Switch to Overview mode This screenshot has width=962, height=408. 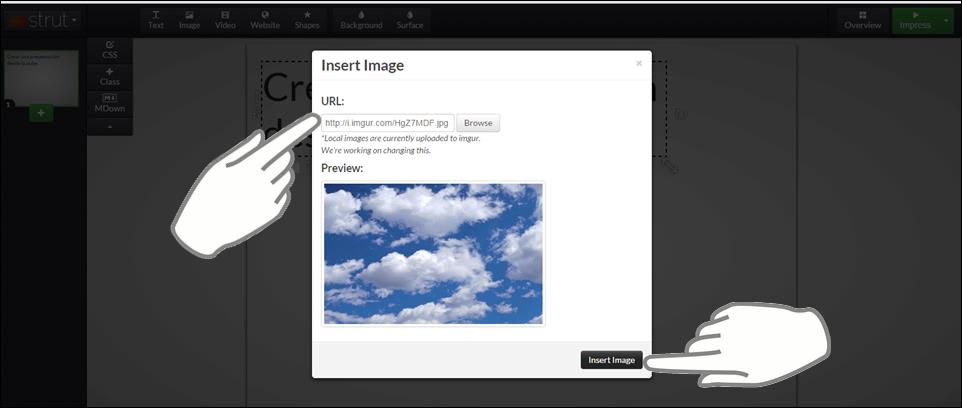[863, 20]
